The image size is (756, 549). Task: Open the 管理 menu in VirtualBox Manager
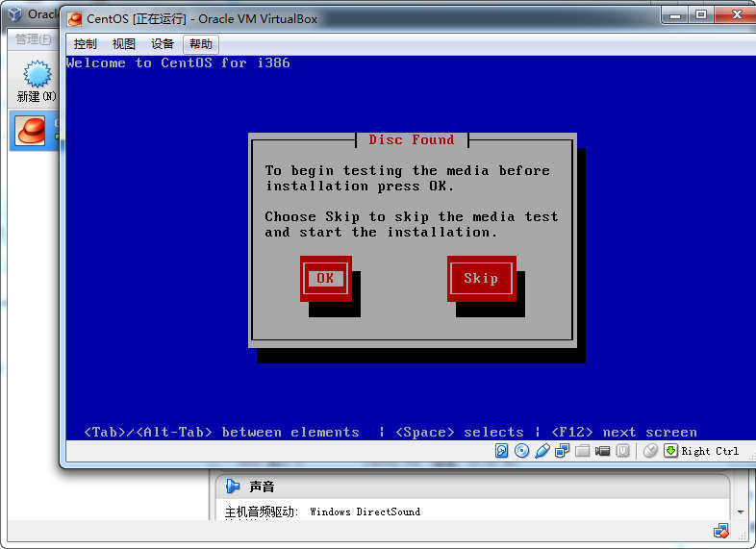(x=33, y=39)
